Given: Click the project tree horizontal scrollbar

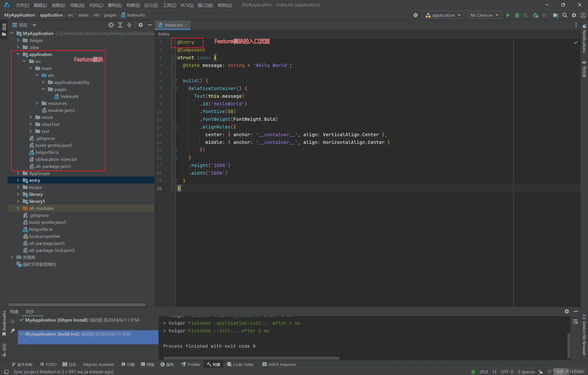Looking at the screenshot, I should point(77,305).
